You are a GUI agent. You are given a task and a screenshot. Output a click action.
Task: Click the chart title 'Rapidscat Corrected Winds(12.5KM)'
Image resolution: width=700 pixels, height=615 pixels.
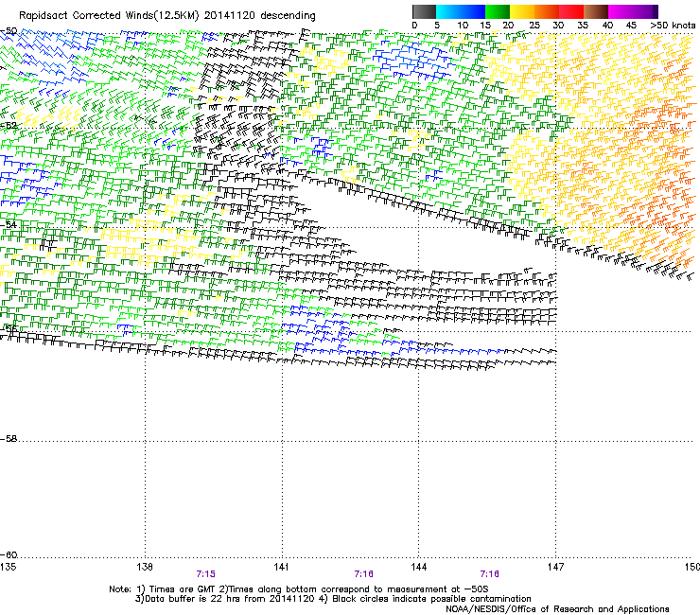(109, 16)
